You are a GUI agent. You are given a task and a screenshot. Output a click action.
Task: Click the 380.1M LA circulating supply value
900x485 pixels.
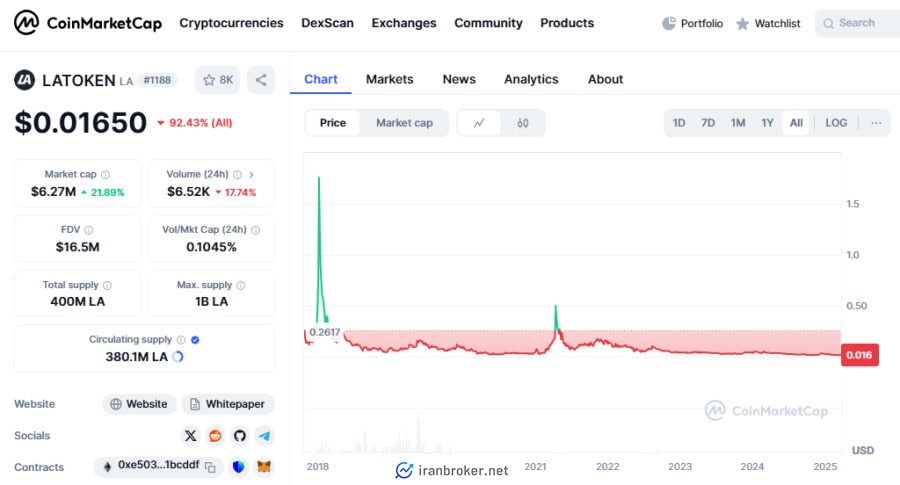pyautogui.click(x=137, y=357)
